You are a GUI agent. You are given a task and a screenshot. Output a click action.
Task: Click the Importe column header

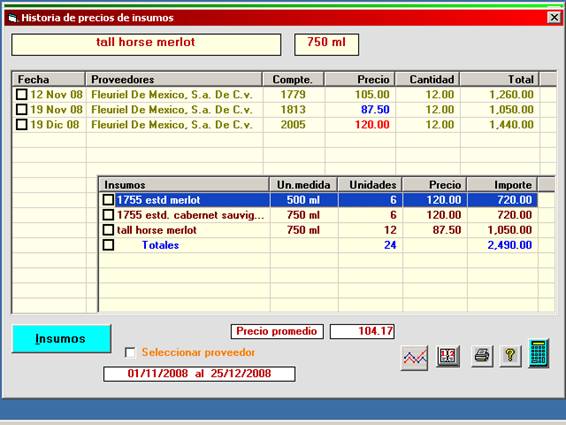point(502,185)
